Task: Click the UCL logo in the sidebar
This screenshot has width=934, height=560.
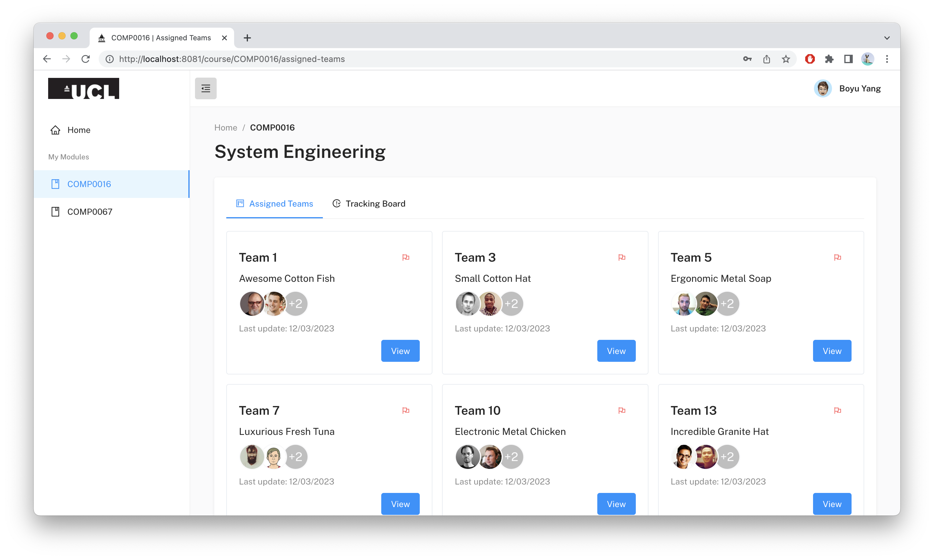Action: tap(83, 88)
